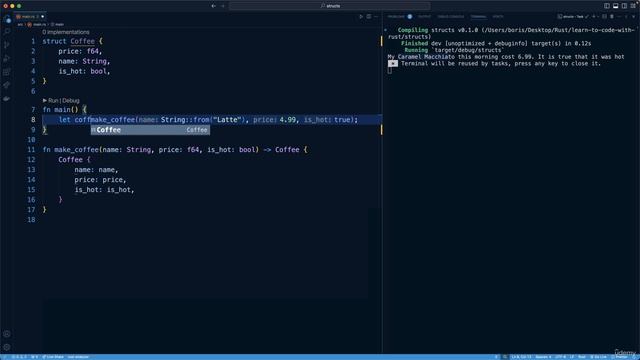Screen dimensions: 640x360
Task: Click the Spaces indentation status bar entry
Action: [543, 357]
